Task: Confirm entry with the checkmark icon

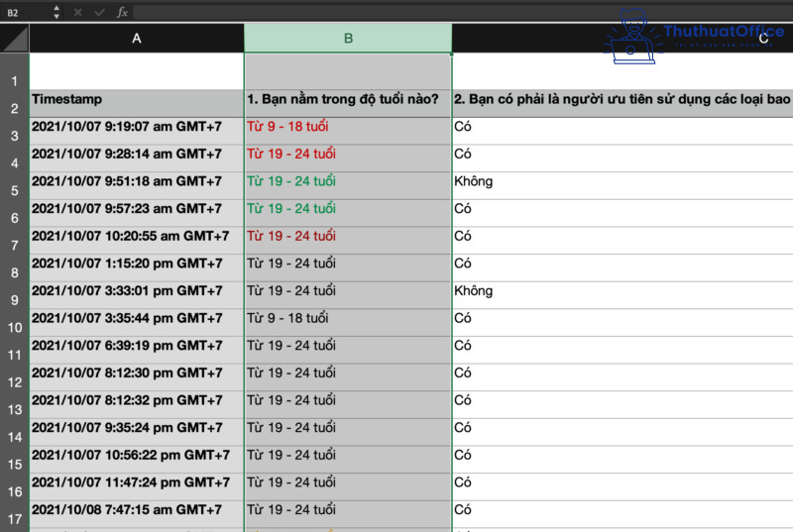Action: click(x=100, y=12)
